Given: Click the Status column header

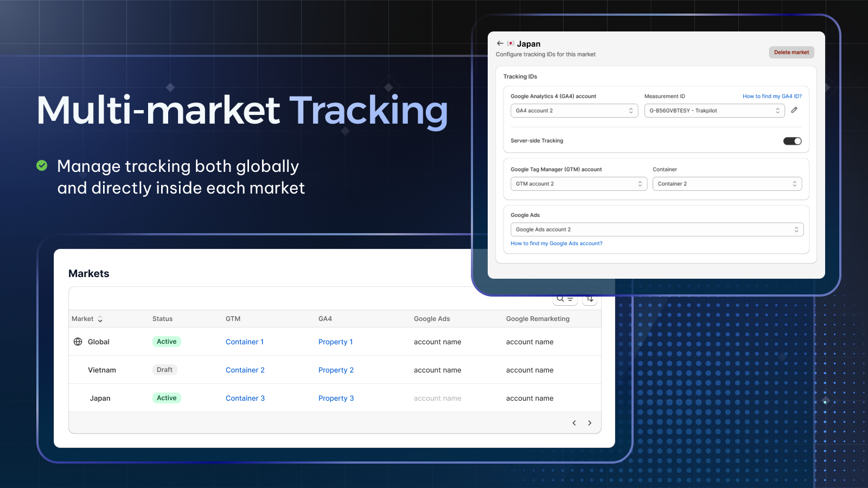Looking at the screenshot, I should coord(162,319).
